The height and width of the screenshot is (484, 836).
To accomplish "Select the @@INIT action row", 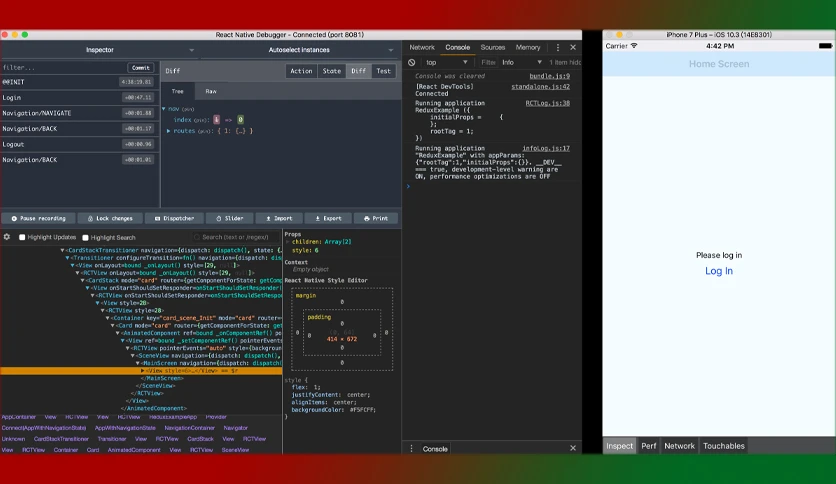I will [79, 82].
